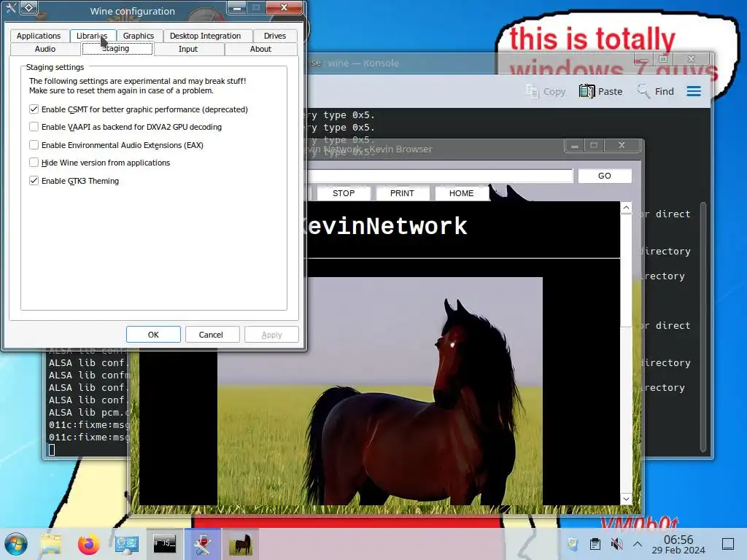The image size is (747, 560).
Task: Open system settings taskbar icon
Action: coord(126,544)
